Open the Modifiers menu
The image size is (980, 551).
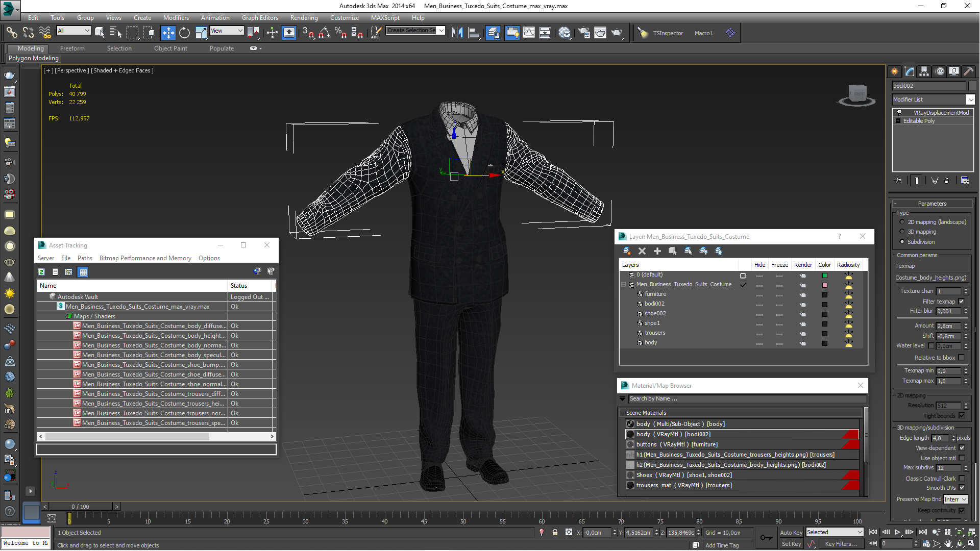click(176, 17)
